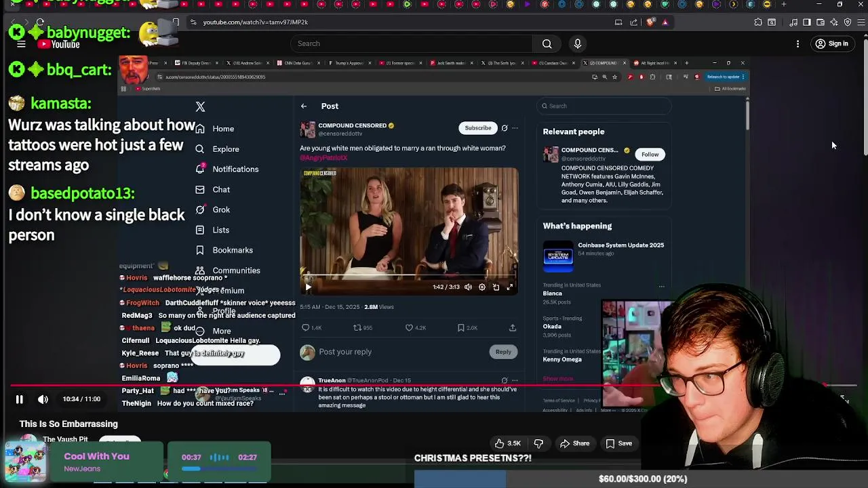Click @AngryPatriotX mention link
This screenshot has width=868, height=488.
click(323, 158)
